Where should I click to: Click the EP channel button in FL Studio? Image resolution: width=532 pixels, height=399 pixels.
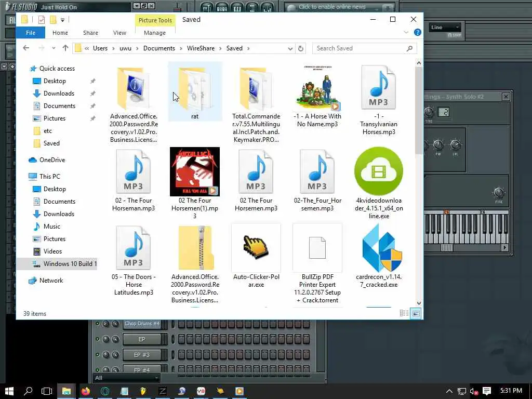click(x=142, y=339)
